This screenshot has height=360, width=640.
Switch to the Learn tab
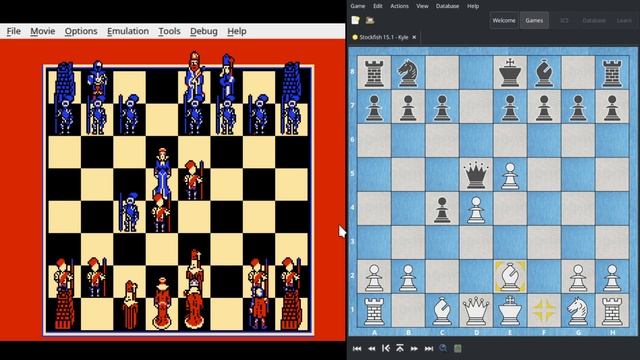[624, 20]
